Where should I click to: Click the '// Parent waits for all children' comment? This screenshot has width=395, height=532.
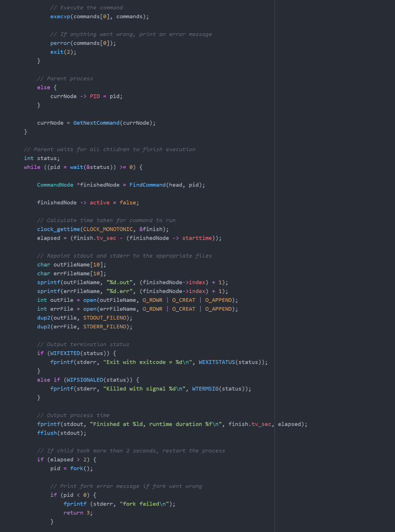click(x=110, y=149)
